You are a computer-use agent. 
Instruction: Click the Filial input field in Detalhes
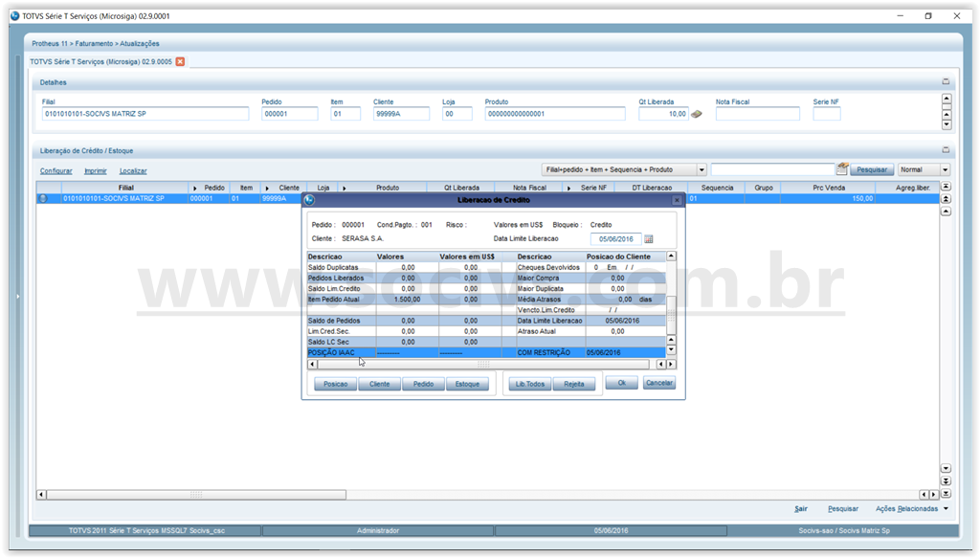point(145,114)
